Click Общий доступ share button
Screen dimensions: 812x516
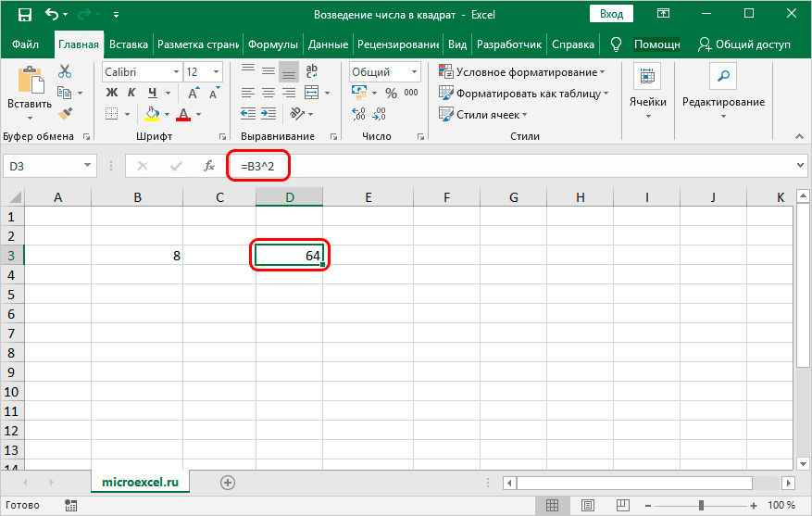point(745,44)
